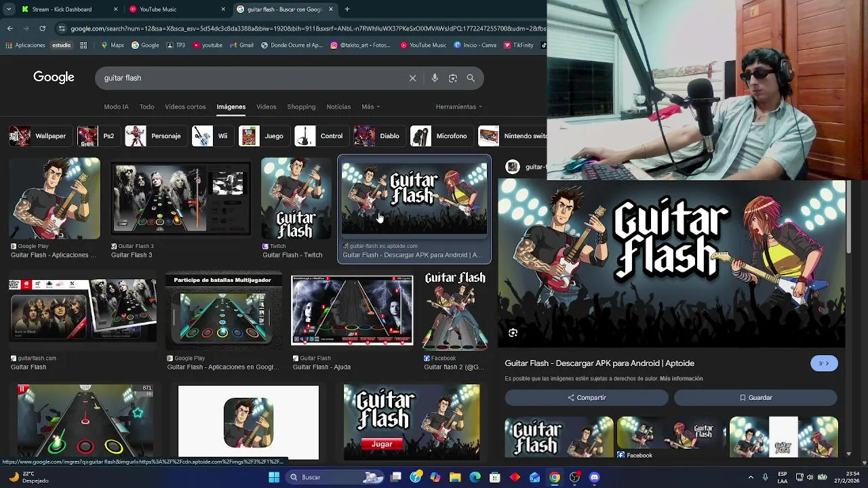The height and width of the screenshot is (488, 868).
Task: Click the Ir visit button
Action: 824,363
